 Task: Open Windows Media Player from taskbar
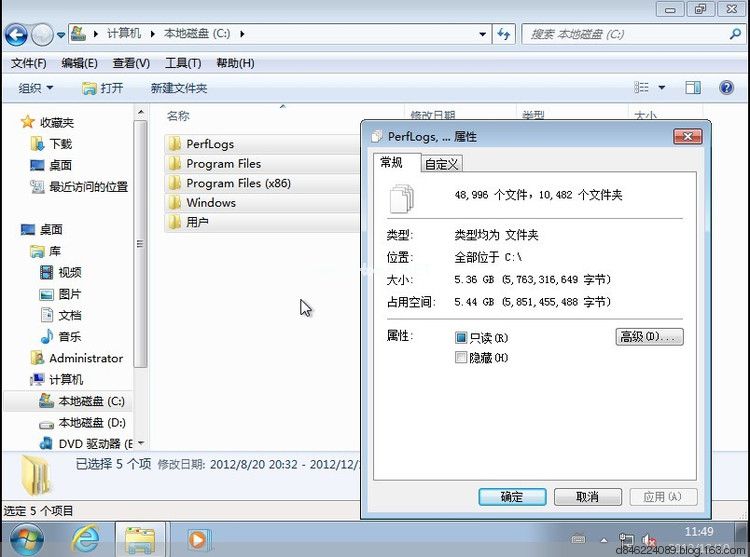click(197, 539)
